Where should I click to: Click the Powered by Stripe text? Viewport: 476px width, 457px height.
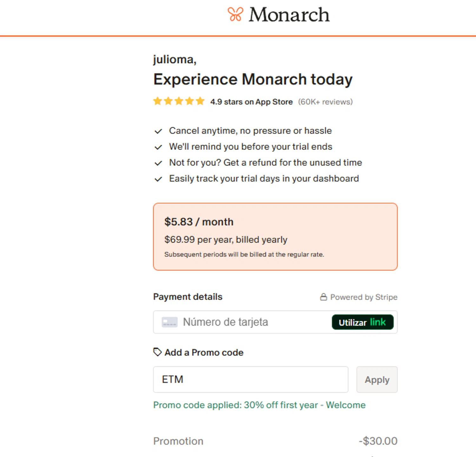pos(364,297)
